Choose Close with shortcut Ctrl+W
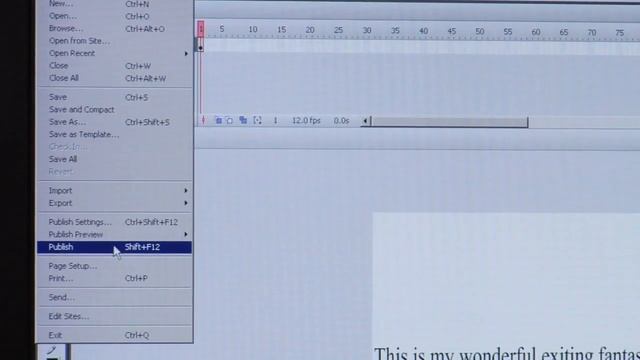The image size is (640, 360). (113, 66)
